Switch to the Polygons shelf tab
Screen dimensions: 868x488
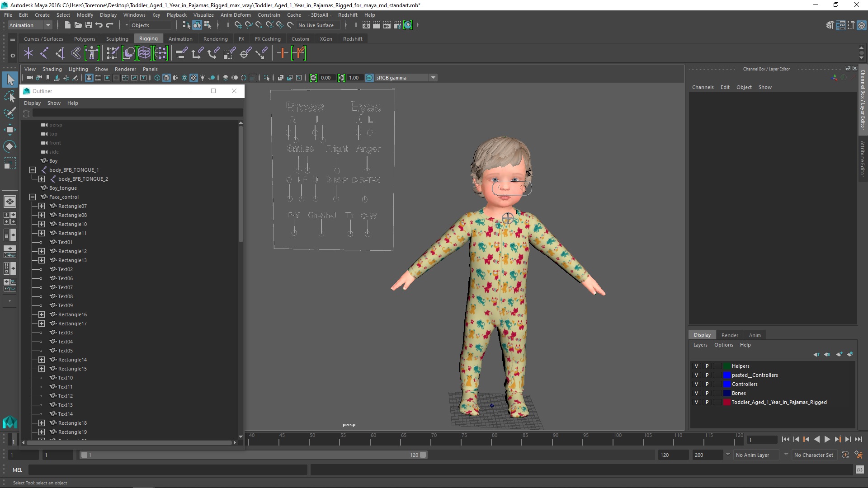tap(85, 39)
